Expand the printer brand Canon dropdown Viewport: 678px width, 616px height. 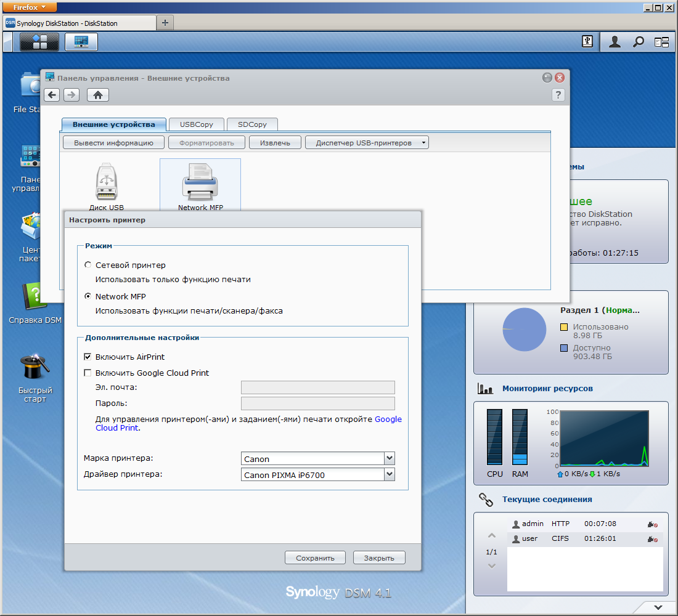pos(389,458)
